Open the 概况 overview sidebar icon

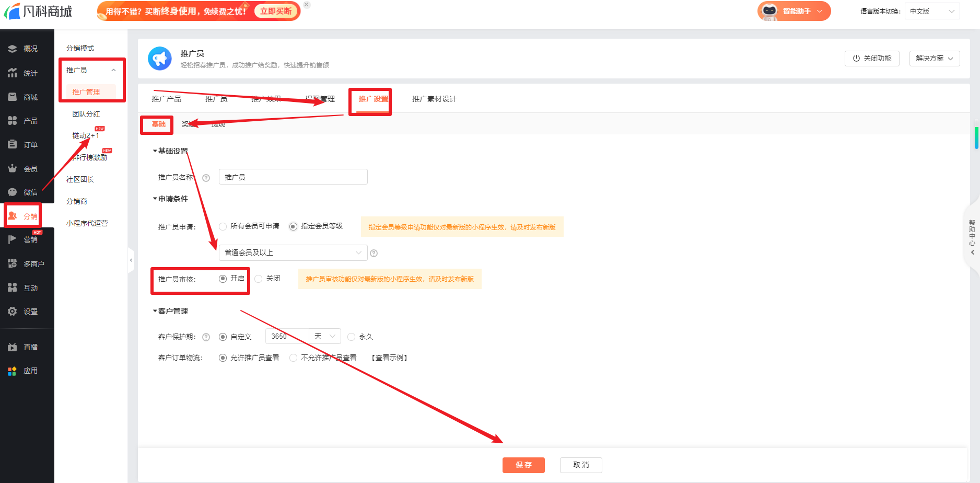(x=13, y=49)
